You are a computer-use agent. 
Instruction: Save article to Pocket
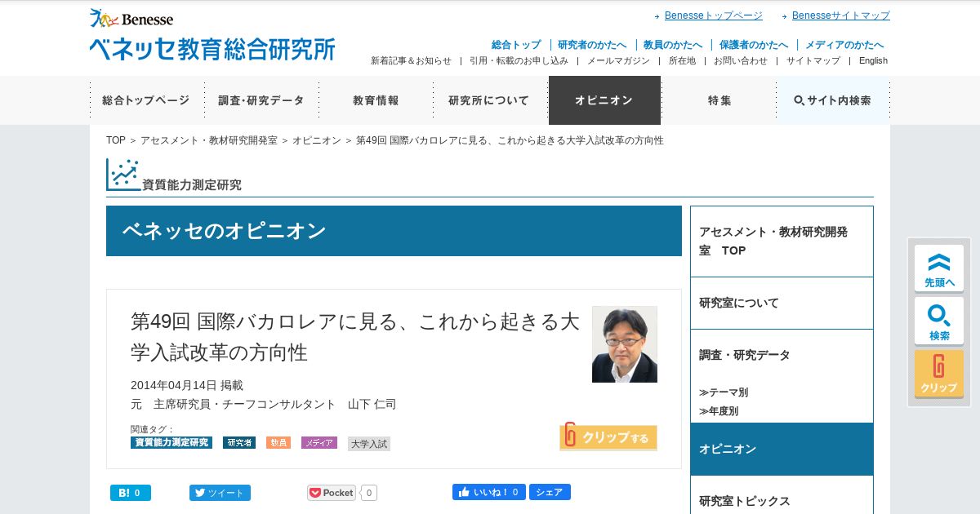(x=332, y=493)
